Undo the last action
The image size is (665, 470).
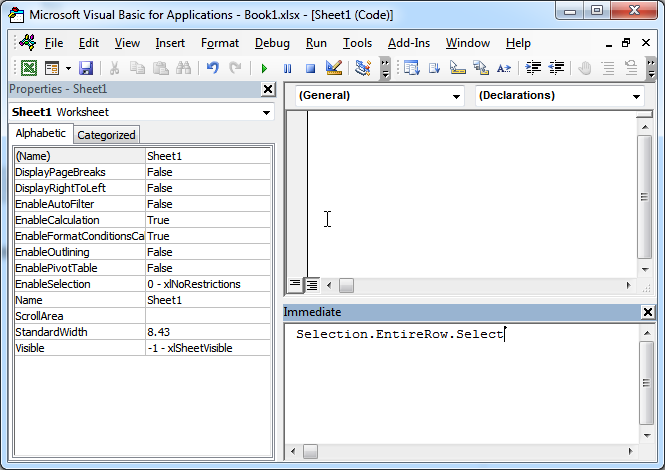point(212,68)
